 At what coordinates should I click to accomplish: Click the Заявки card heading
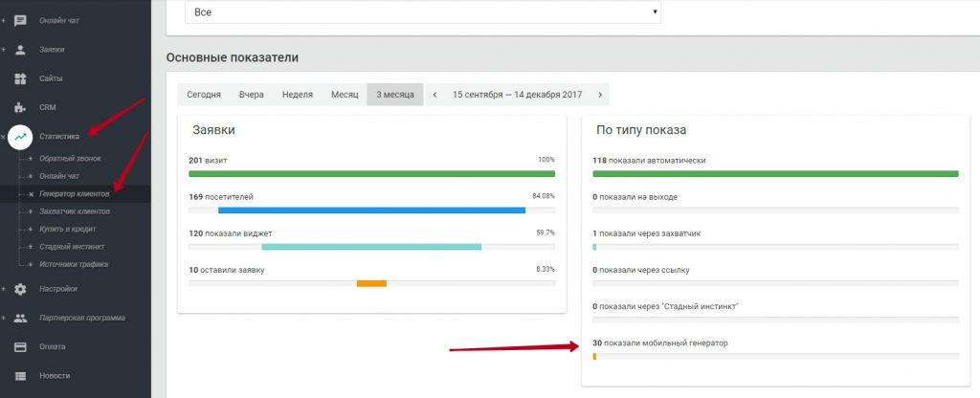pyautogui.click(x=213, y=130)
